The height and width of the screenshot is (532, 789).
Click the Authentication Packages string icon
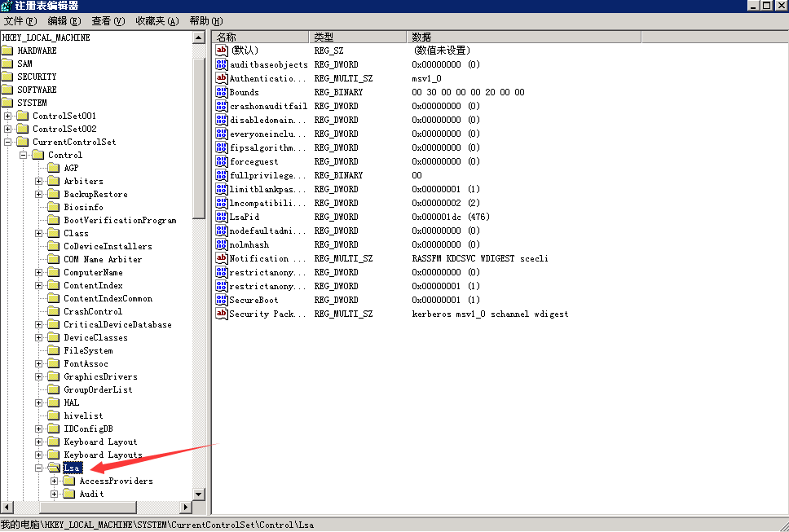coord(222,78)
